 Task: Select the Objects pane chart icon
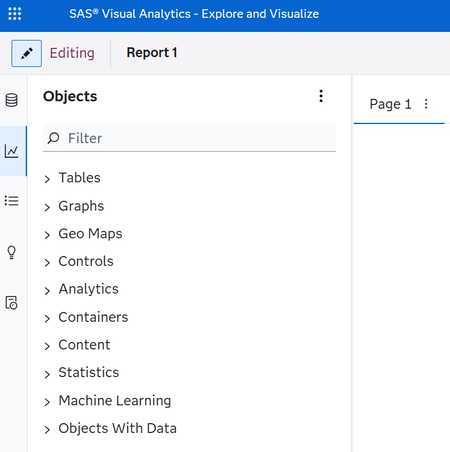pos(12,151)
